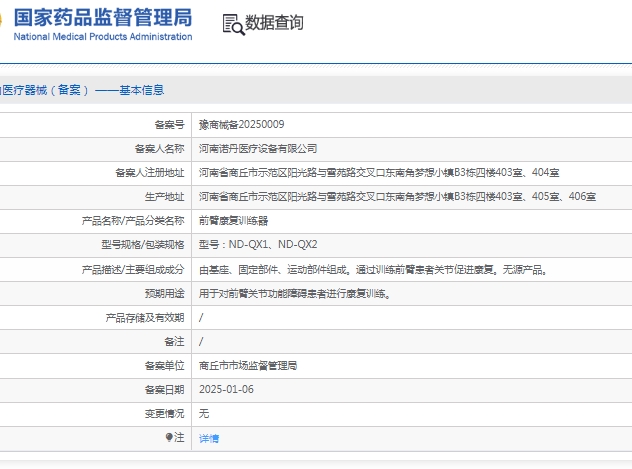Open the 数据查询 heading text
This screenshot has width=632, height=469.
[x=274, y=22]
